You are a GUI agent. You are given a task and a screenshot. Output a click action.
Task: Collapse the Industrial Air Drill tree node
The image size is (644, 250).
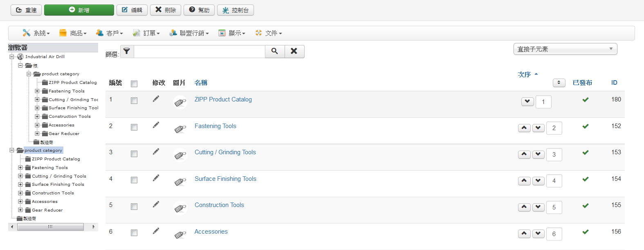(x=12, y=56)
